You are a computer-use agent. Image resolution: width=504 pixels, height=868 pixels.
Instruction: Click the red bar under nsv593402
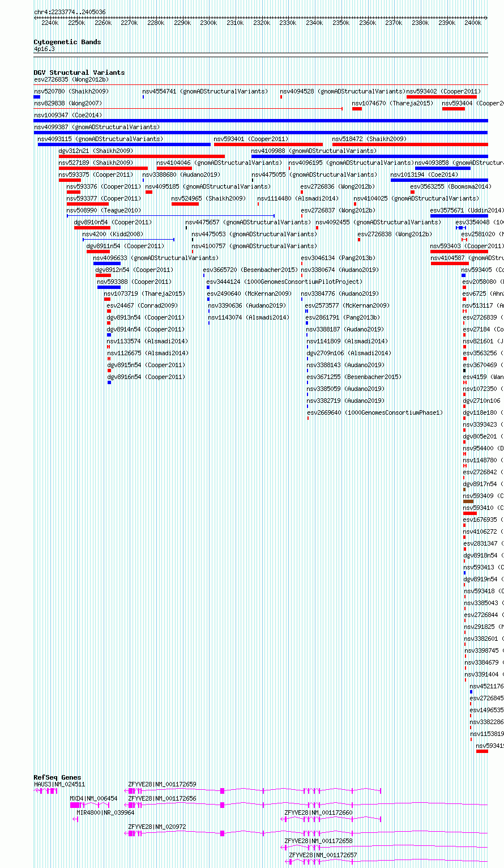click(442, 97)
